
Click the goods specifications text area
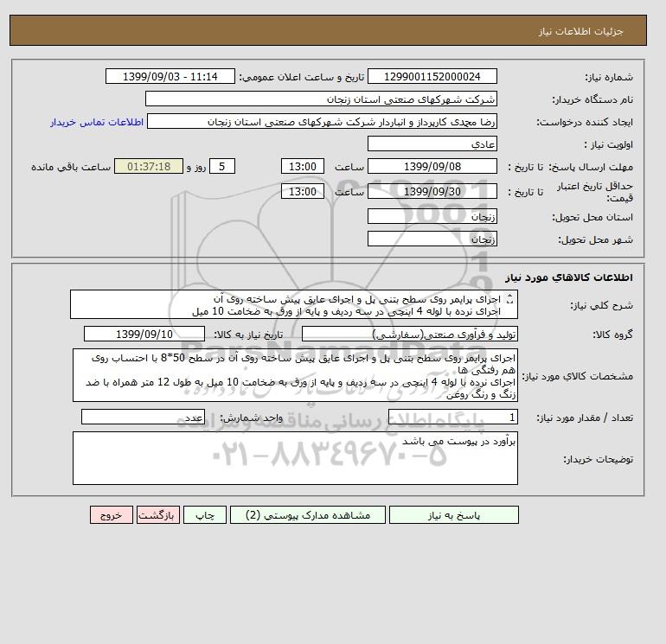click(x=295, y=375)
